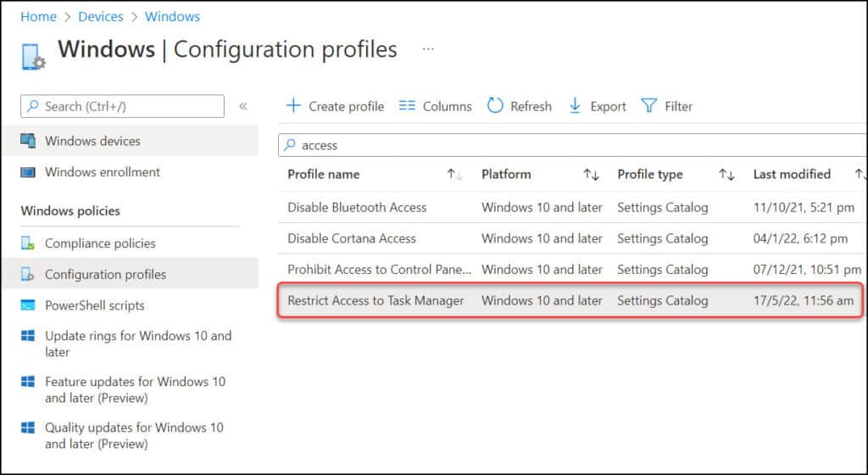868x475 pixels.
Task: Click the Windows enrollment icon
Action: tap(28, 172)
